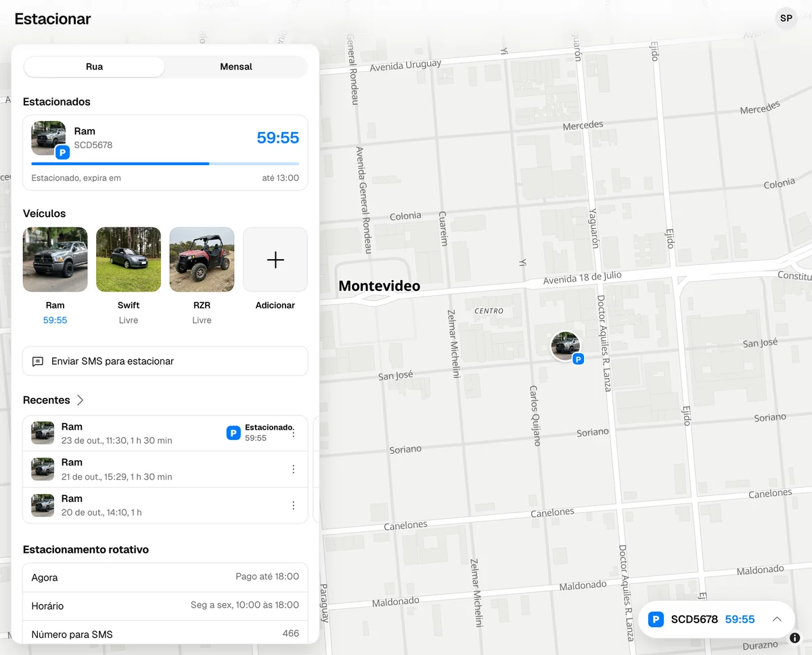Click the Avenida Uruguay map label
Image resolution: width=812 pixels, height=655 pixels.
pos(405,66)
